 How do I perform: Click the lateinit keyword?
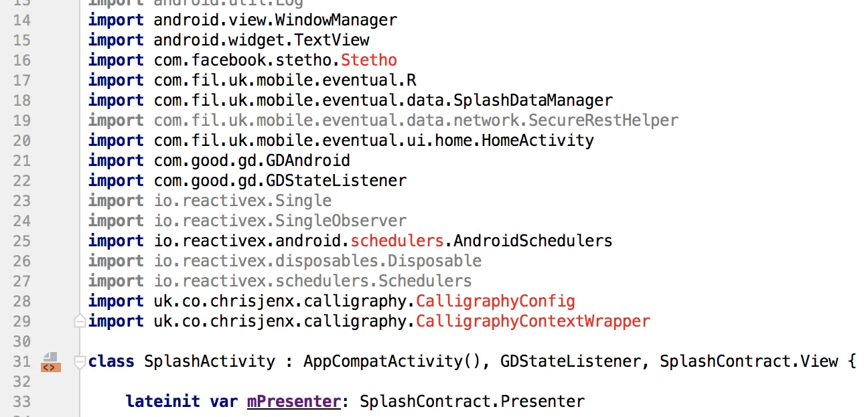click(x=163, y=402)
